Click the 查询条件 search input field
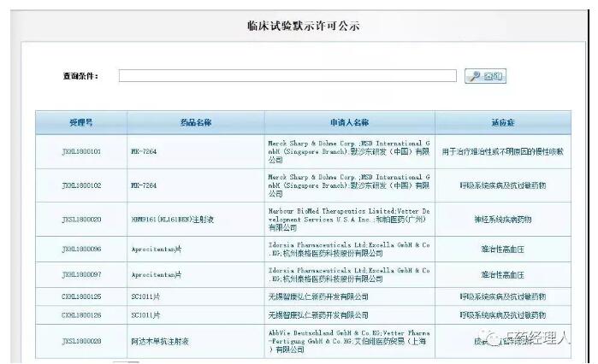Screen dimensions: 598x364 [287, 76]
